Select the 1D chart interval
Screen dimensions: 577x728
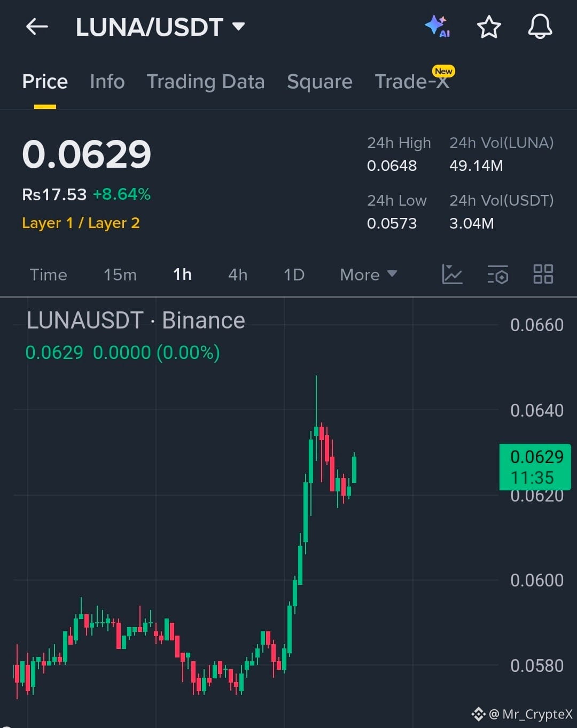pos(294,275)
